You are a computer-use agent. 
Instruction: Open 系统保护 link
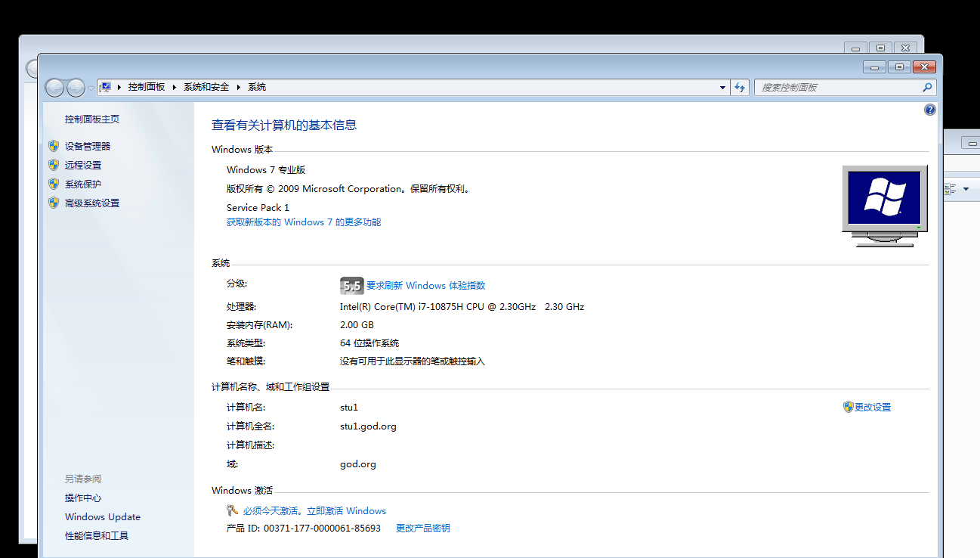[83, 184]
